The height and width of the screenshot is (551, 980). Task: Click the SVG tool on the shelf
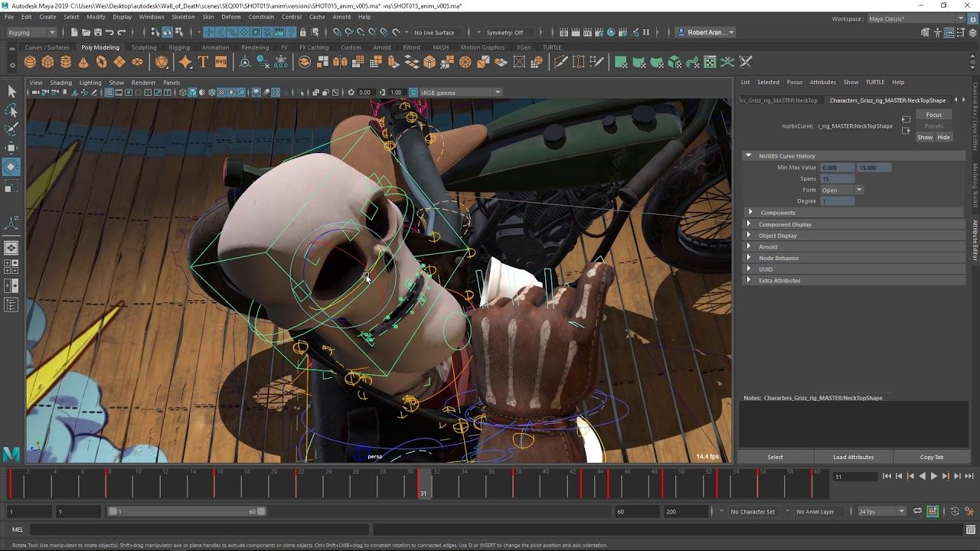click(x=221, y=64)
